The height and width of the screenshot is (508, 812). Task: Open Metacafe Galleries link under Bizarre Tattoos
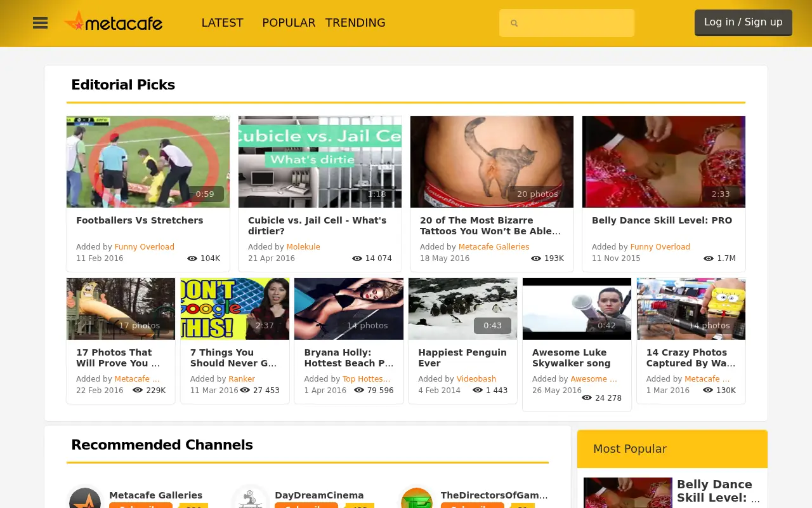click(x=494, y=247)
